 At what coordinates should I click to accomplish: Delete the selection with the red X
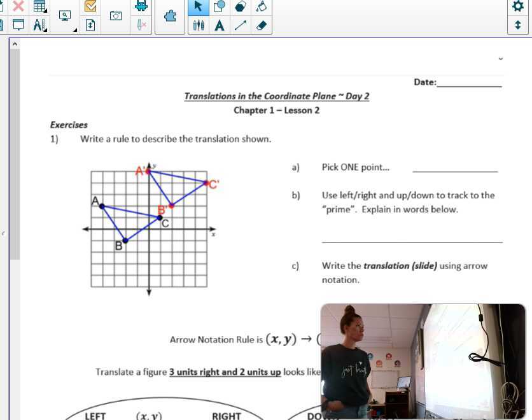pos(19,8)
